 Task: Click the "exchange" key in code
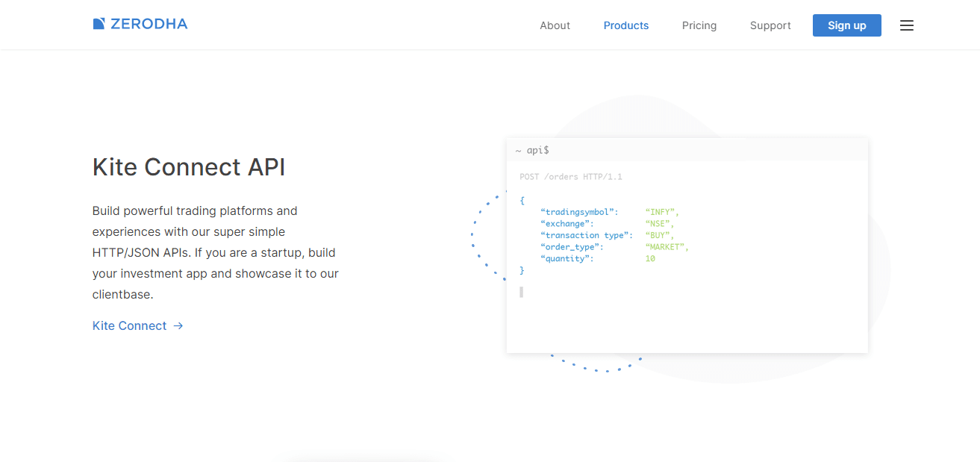(x=567, y=223)
